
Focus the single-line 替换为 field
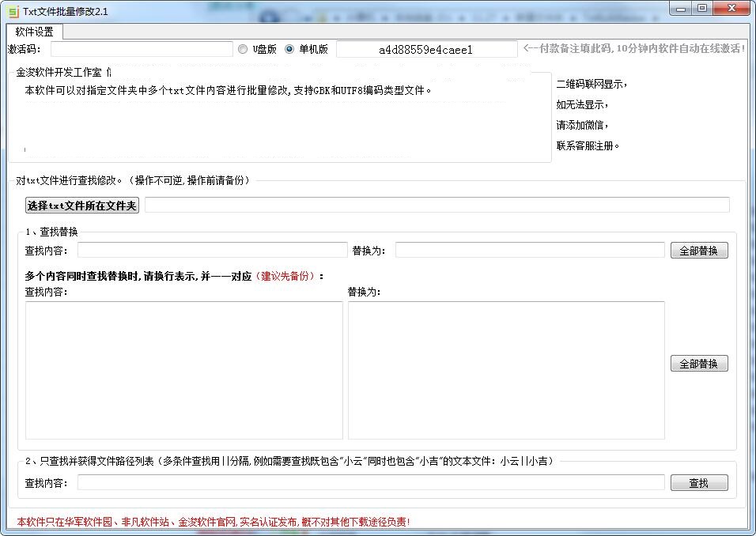530,250
